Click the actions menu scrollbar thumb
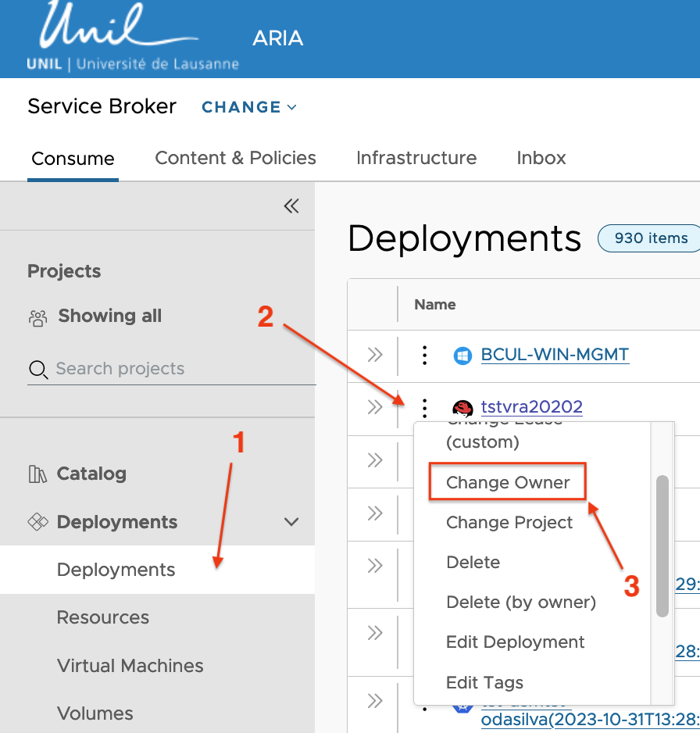Image resolution: width=700 pixels, height=733 pixels. coord(662,545)
